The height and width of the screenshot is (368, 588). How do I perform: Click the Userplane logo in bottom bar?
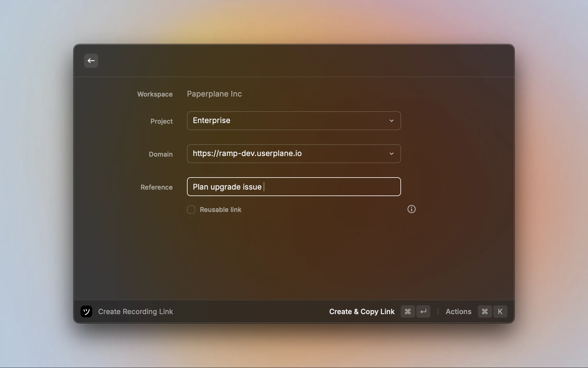(x=86, y=311)
